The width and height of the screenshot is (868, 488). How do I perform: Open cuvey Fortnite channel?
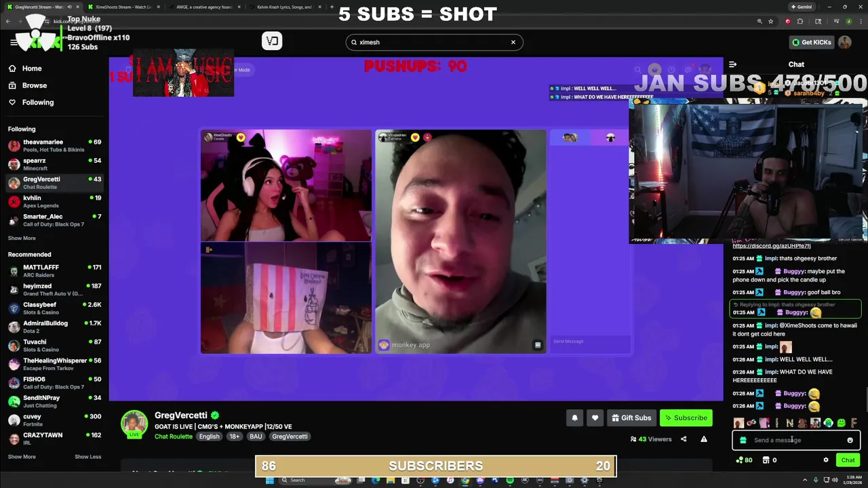[x=54, y=420]
